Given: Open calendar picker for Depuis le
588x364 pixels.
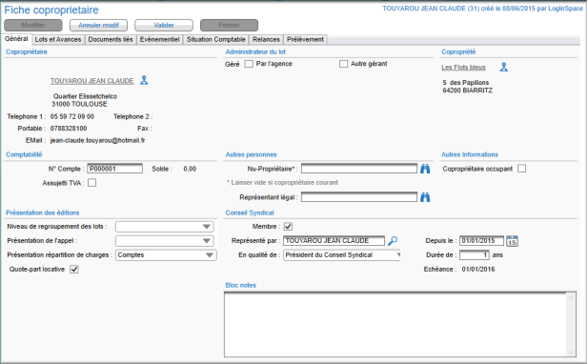Looking at the screenshot, I should coord(512,241).
